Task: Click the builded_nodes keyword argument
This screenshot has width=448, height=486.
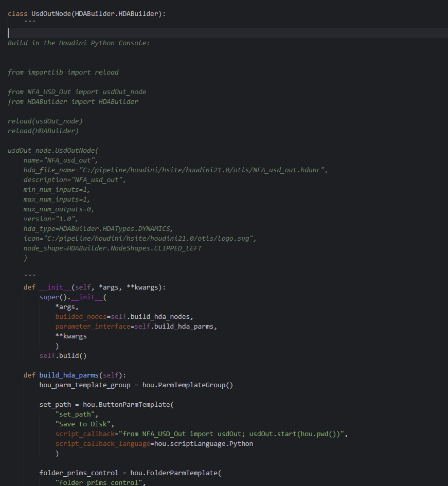Action: (81, 316)
